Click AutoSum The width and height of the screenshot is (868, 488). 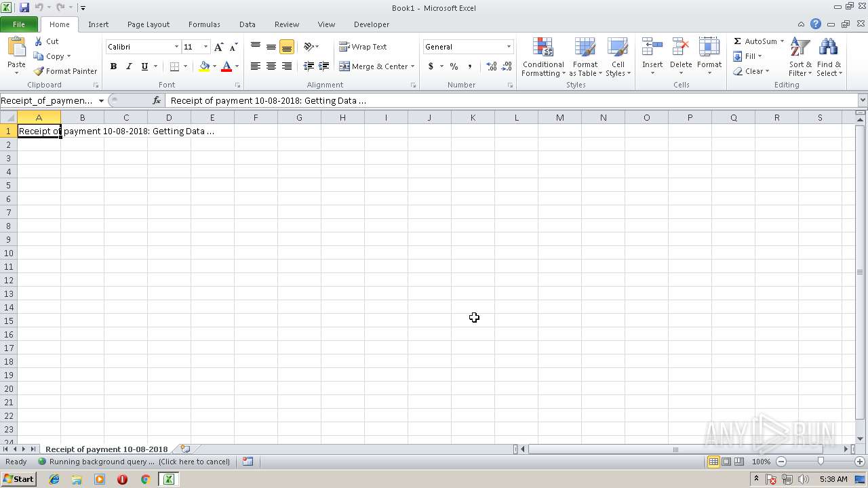click(x=754, y=41)
